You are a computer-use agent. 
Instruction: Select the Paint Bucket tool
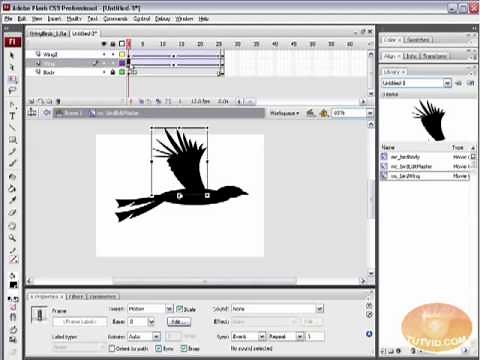point(12,189)
